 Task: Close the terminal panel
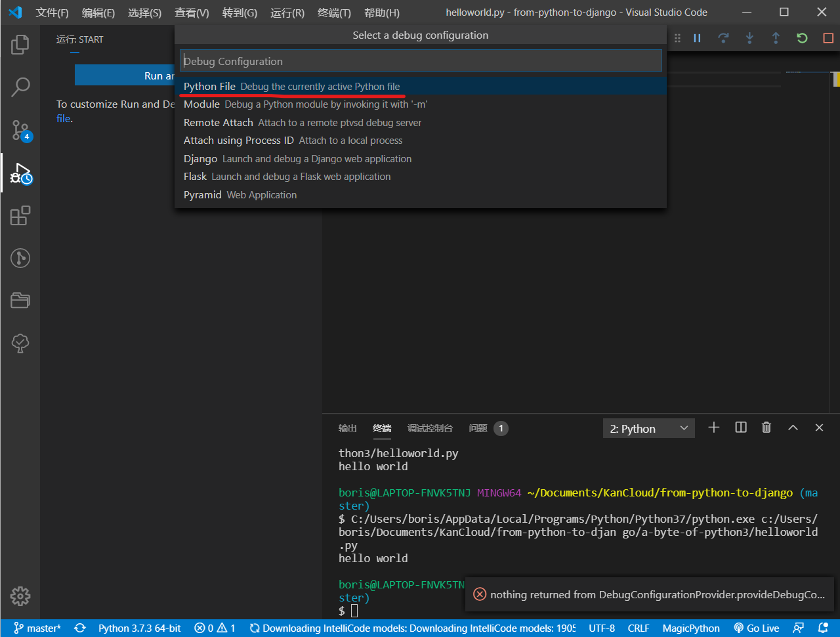[819, 428]
